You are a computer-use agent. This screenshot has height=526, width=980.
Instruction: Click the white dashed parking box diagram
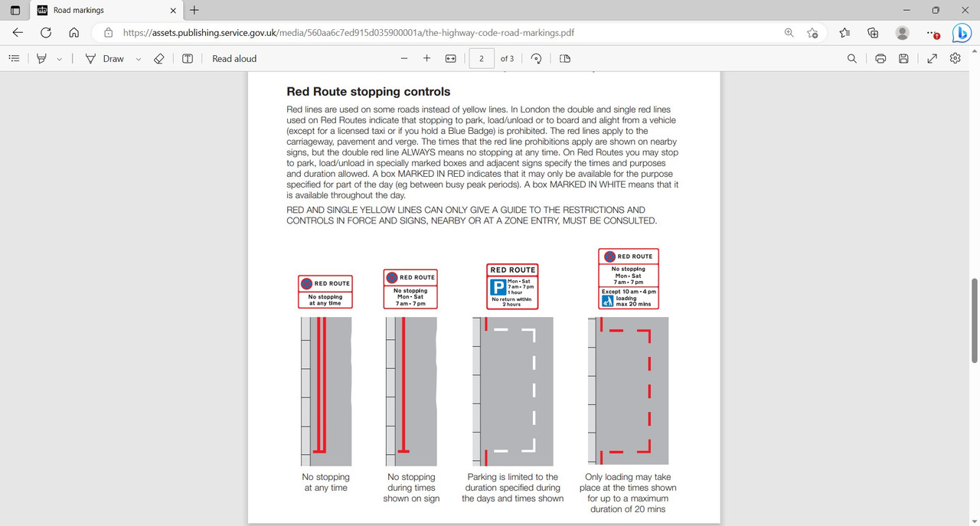512,391
